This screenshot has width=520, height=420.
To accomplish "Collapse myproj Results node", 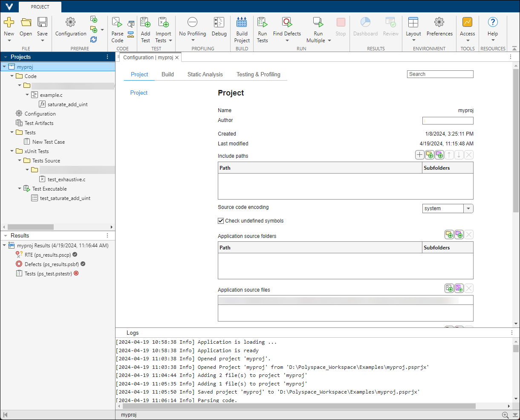I will pos(4,245).
